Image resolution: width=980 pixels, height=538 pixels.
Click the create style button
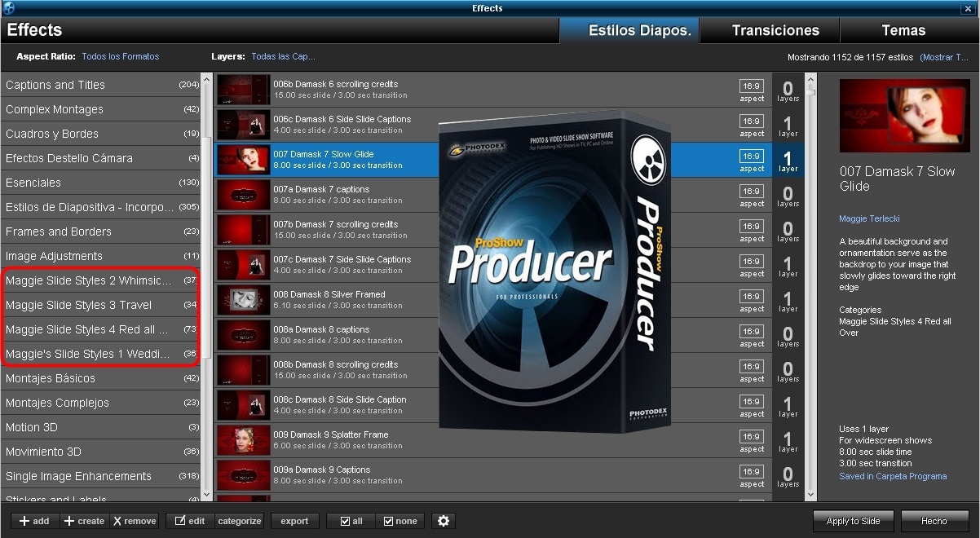point(85,521)
